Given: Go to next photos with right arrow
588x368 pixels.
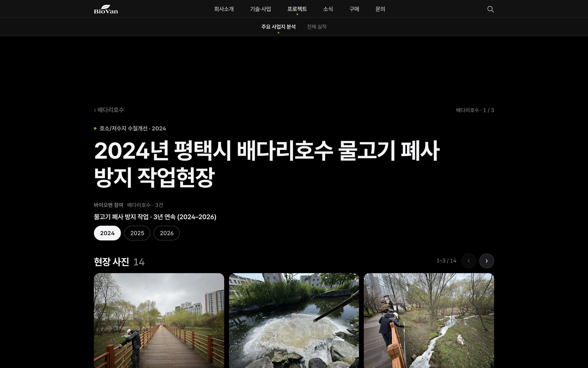Looking at the screenshot, I should pos(486,261).
